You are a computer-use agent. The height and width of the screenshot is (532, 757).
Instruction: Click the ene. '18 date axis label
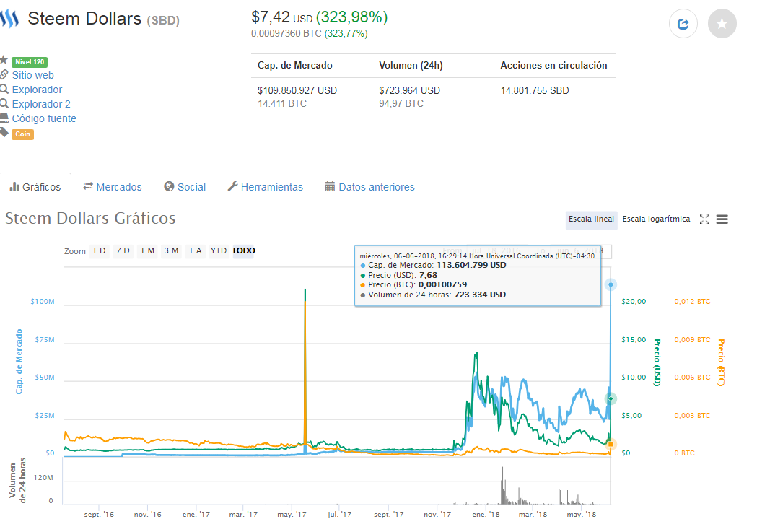tap(486, 515)
